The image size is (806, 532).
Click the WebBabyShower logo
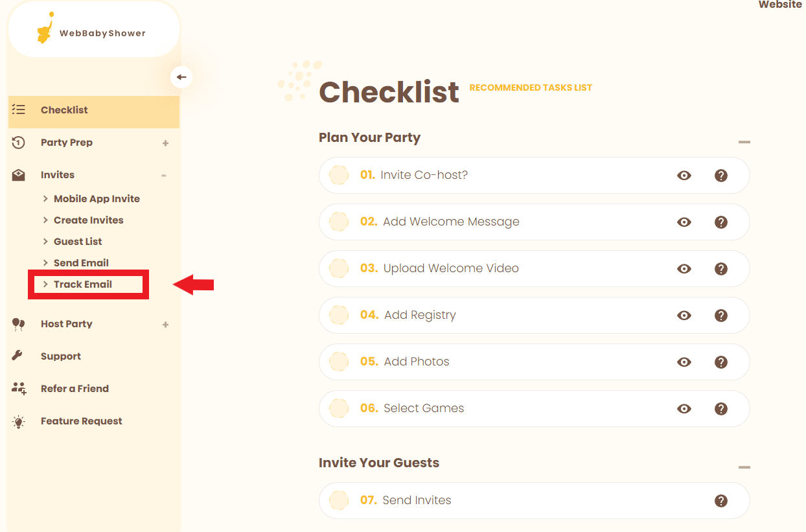point(92,32)
